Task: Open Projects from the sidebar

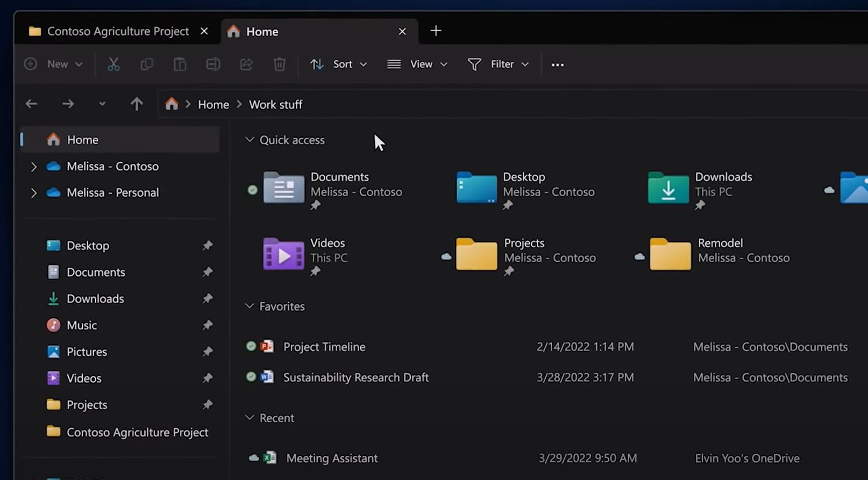Action: tap(87, 405)
